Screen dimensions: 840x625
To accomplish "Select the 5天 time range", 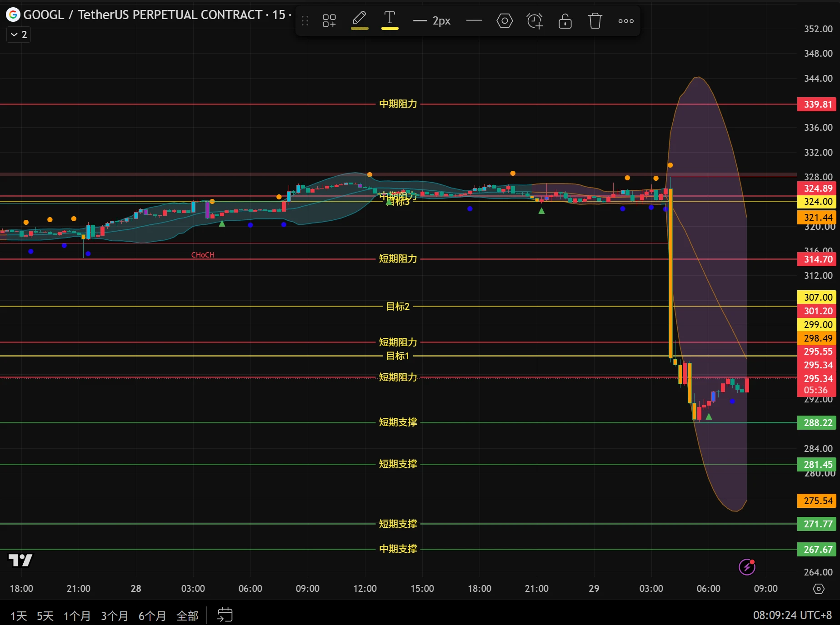I will coord(45,616).
